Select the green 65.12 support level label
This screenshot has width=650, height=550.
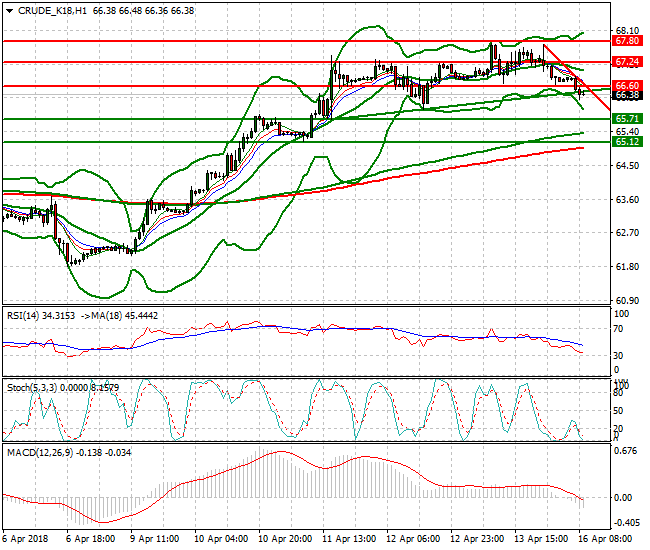click(627, 142)
